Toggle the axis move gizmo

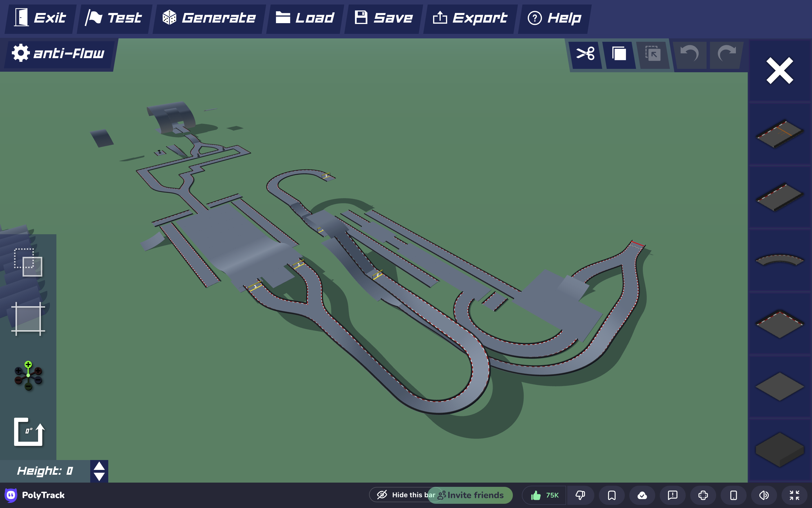[28, 376]
